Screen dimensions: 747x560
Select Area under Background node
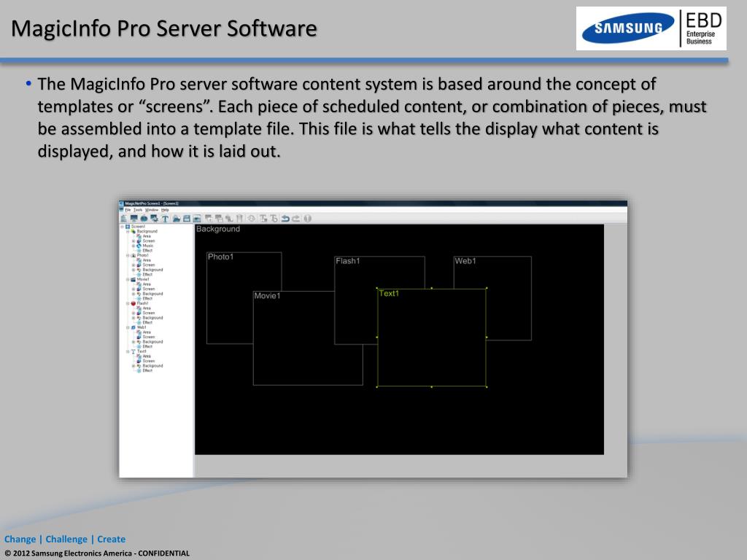[x=147, y=236]
